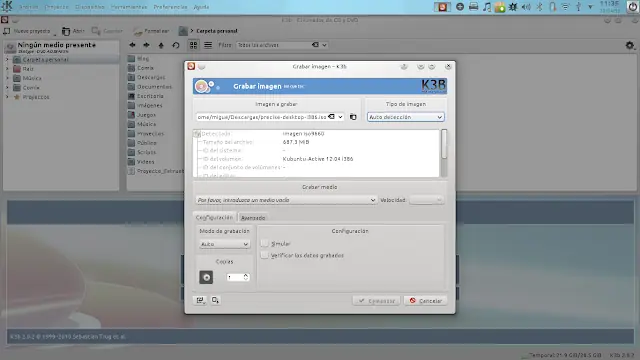This screenshot has width=640, height=360.
Task: Switch to the Avanzado tab
Action: (x=253, y=218)
